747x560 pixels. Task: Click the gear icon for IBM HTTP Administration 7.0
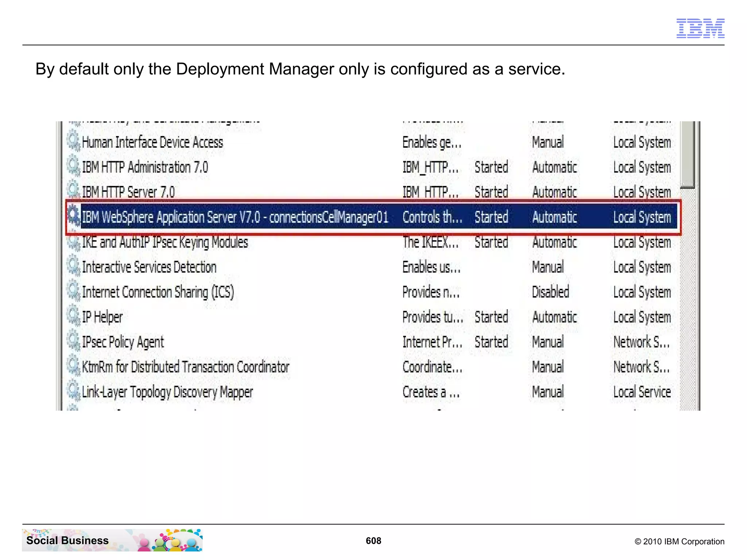pos(73,167)
